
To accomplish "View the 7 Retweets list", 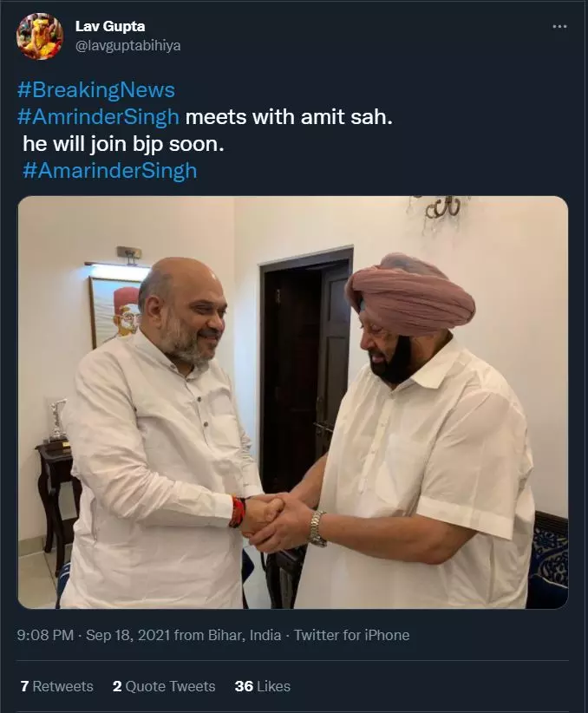I will coord(57,686).
